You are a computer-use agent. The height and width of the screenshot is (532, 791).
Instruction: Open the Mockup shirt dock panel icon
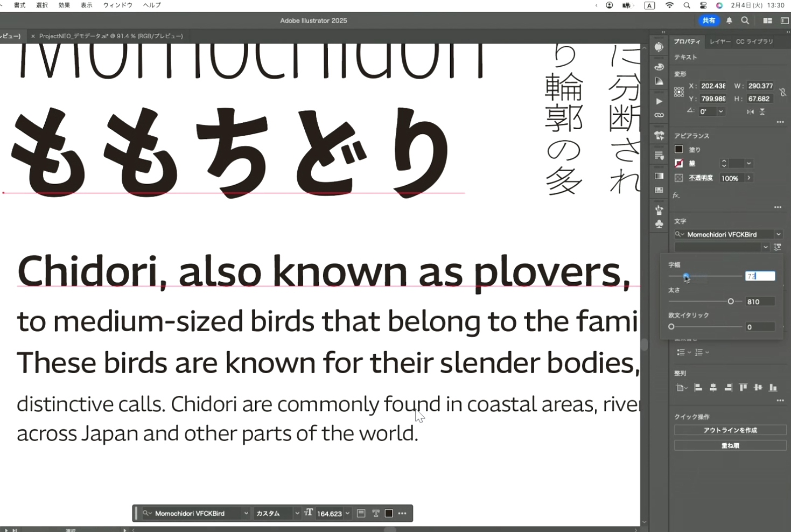[659, 136]
